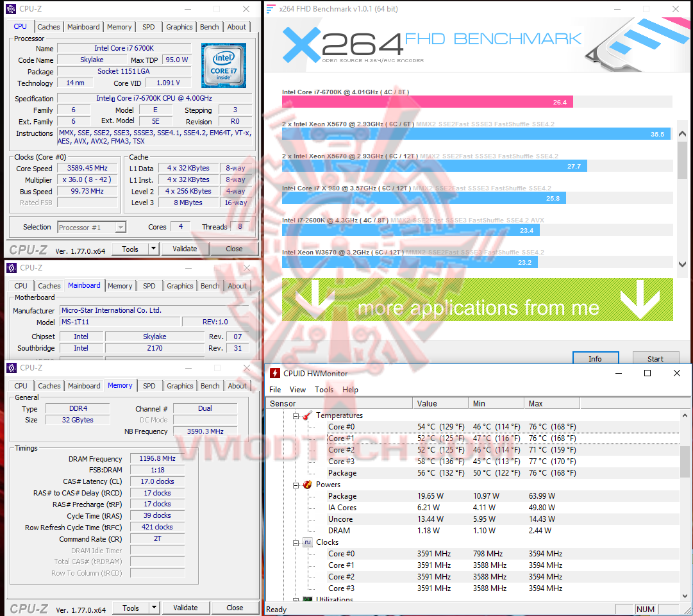The height and width of the screenshot is (616, 693).
Task: Click the Intel Core i7 6700K name field
Action: (124, 48)
